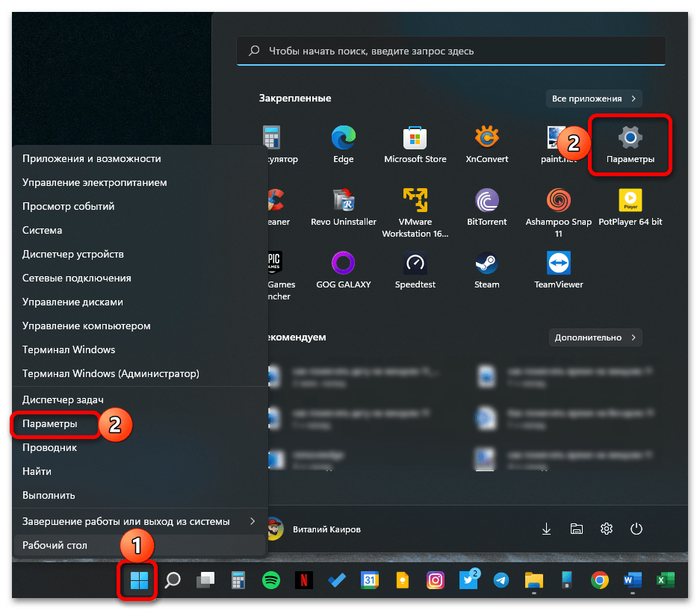Open Twitter taskbar icon with badge
The height and width of the screenshot is (610, 700).
pyautogui.click(x=468, y=579)
